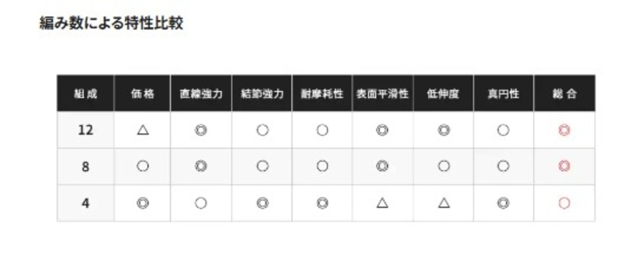
Task: Select the 直線強力 column header
Action: (201, 94)
